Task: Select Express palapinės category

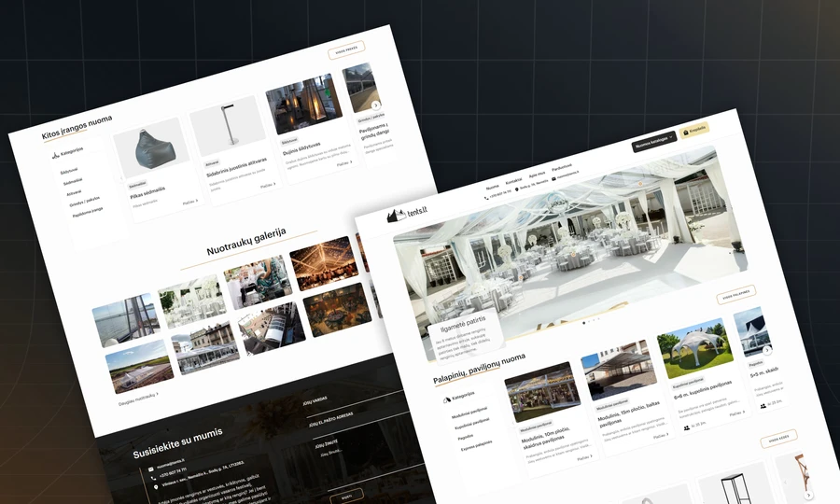Action: [x=476, y=446]
